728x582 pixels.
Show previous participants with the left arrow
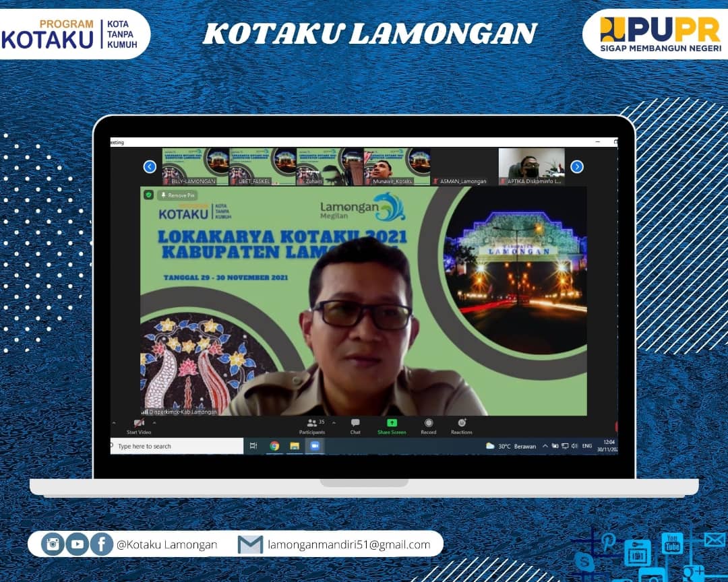coord(150,166)
